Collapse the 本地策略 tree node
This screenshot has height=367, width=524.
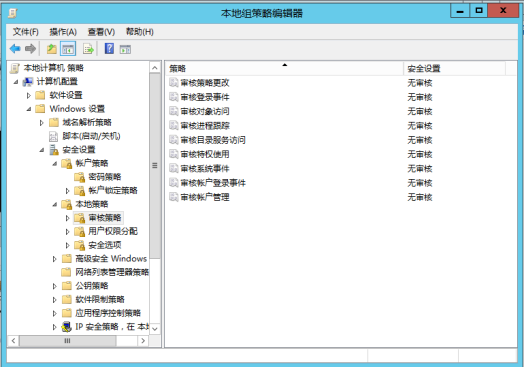[55, 205]
